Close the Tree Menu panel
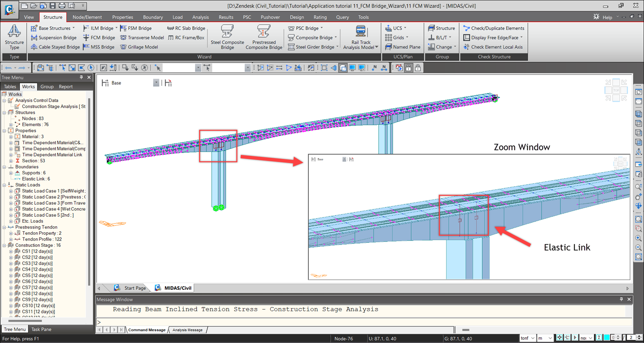 point(89,77)
